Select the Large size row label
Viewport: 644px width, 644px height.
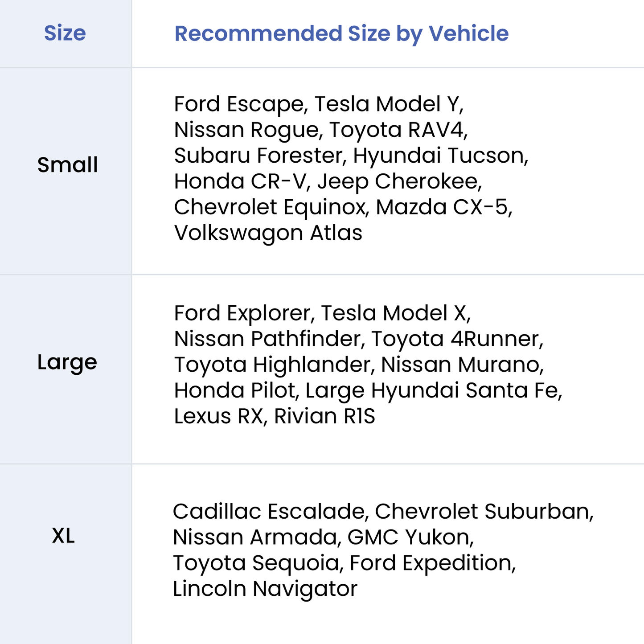tap(67, 362)
